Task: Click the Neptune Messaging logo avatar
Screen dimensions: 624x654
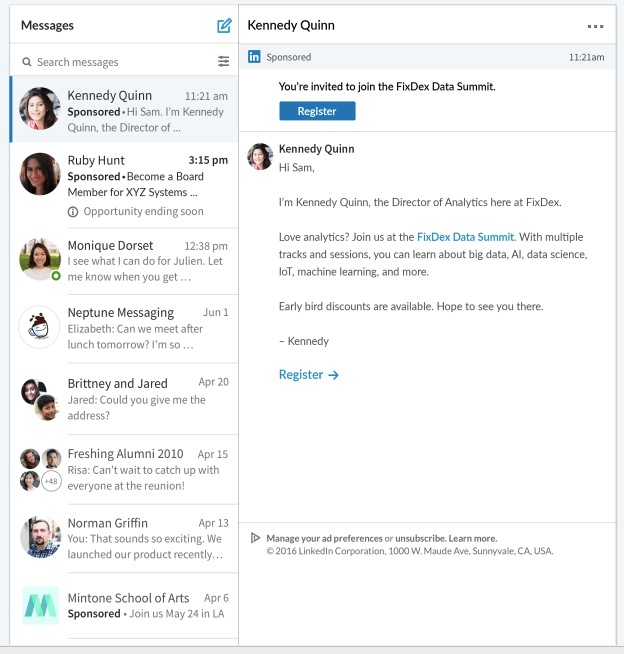Action: click(40, 327)
